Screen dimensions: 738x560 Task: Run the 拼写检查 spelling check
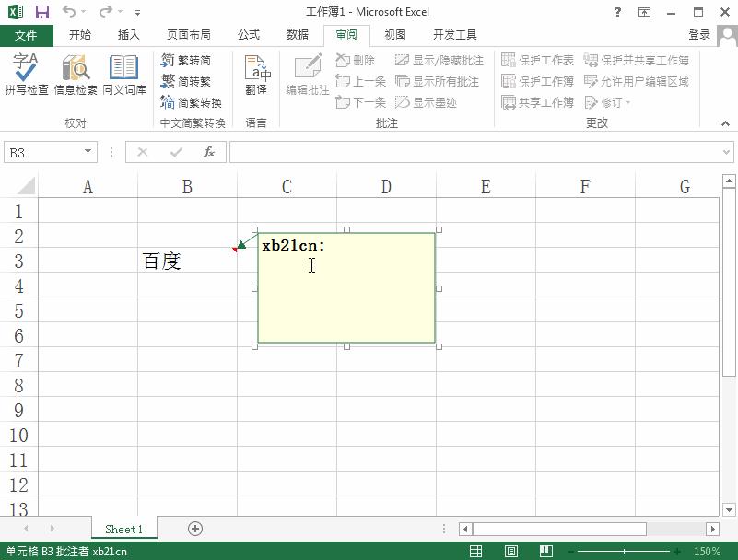(x=27, y=74)
